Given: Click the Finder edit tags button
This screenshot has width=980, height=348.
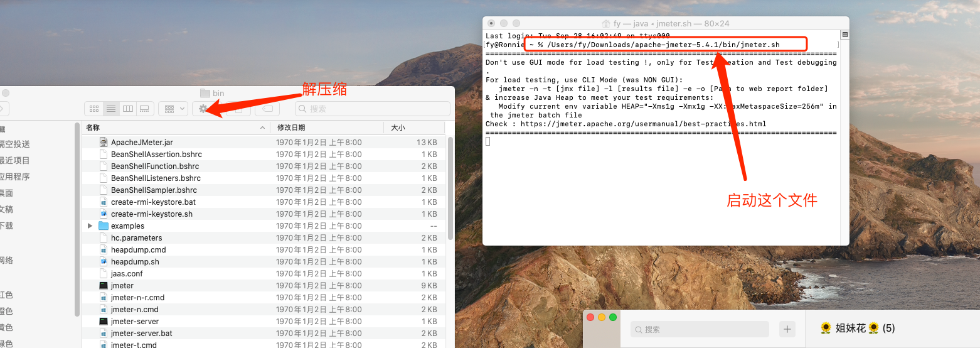Looking at the screenshot, I should pyautogui.click(x=267, y=109).
